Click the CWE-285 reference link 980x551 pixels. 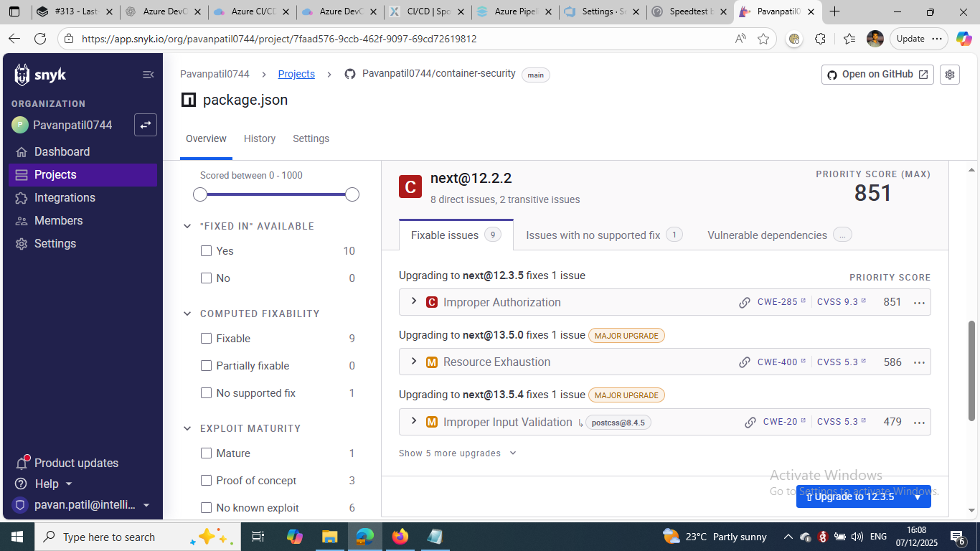(x=778, y=302)
